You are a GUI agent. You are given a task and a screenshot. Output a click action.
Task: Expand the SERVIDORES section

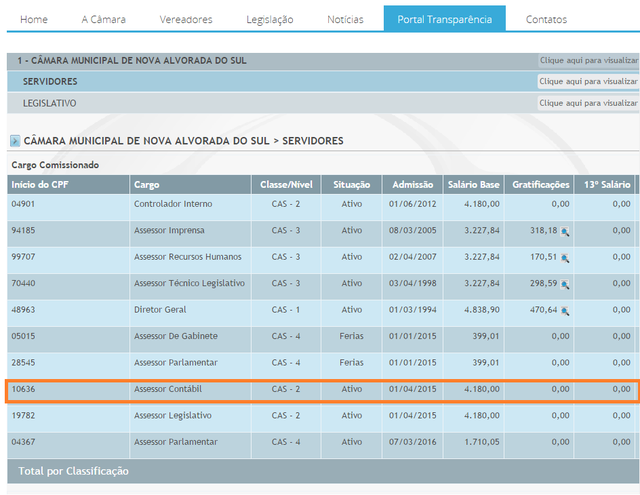[x=50, y=82]
